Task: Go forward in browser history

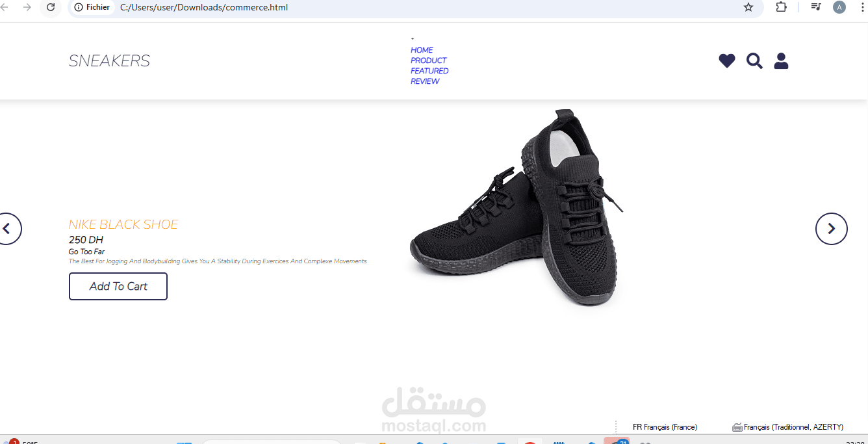Action: pos(27,7)
